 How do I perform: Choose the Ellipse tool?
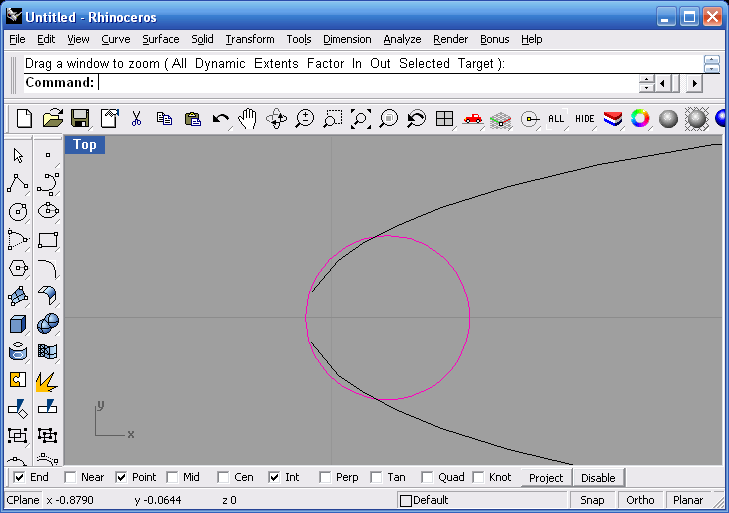[48, 211]
